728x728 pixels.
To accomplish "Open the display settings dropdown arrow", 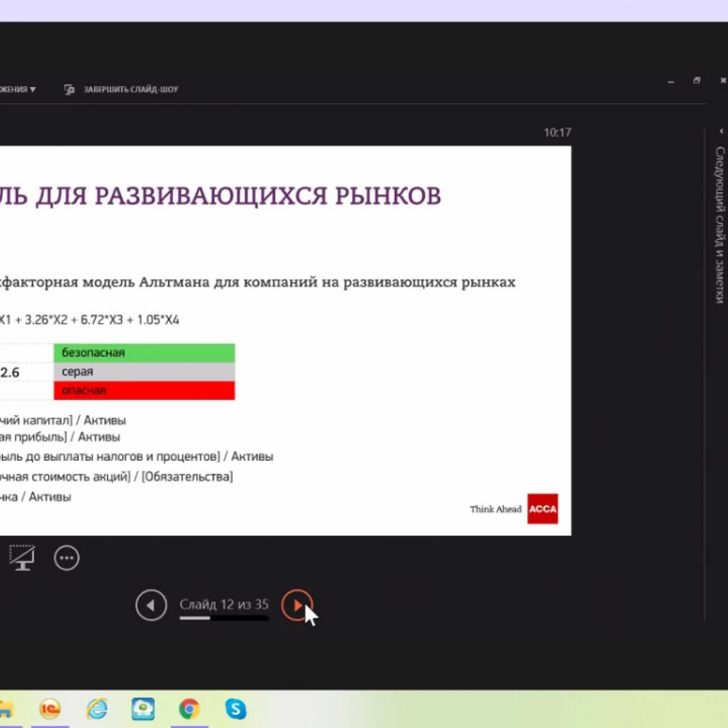I will [32, 89].
